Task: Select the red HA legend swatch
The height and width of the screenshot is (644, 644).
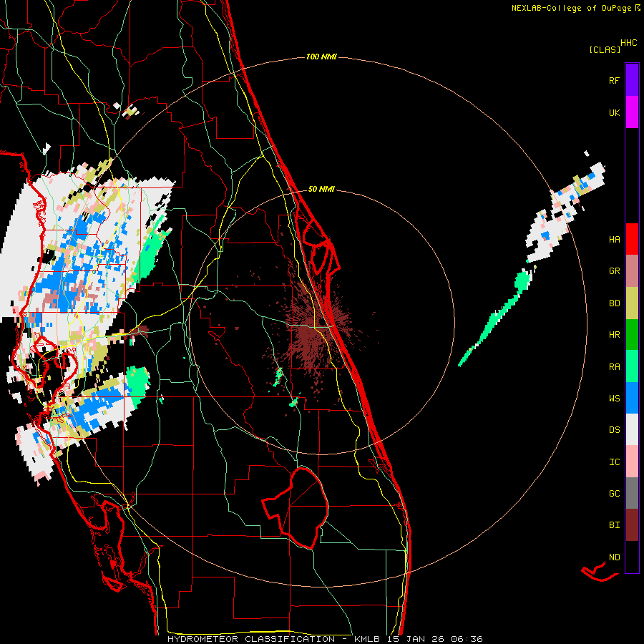Action: (x=632, y=239)
